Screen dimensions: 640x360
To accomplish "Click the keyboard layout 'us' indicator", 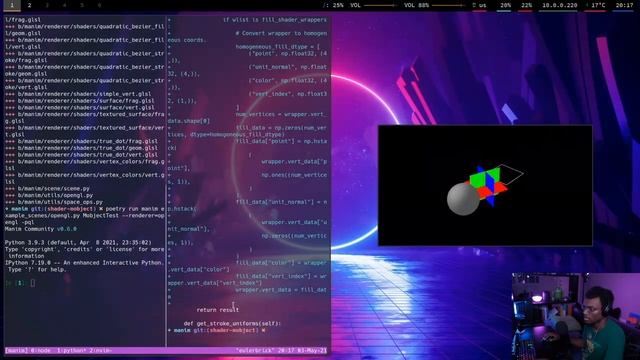I will click(x=480, y=5).
